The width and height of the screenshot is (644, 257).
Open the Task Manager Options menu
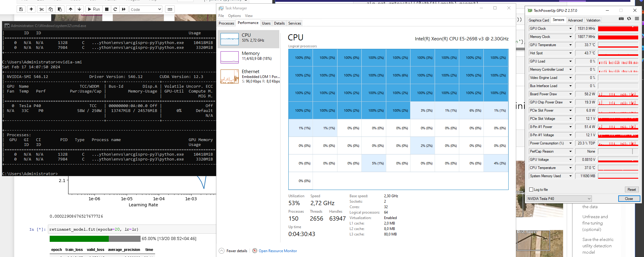[234, 16]
